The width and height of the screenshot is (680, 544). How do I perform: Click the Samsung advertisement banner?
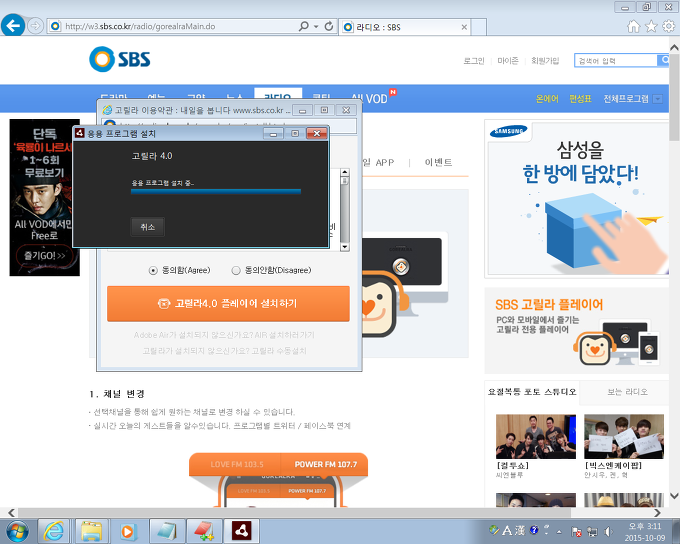point(579,199)
